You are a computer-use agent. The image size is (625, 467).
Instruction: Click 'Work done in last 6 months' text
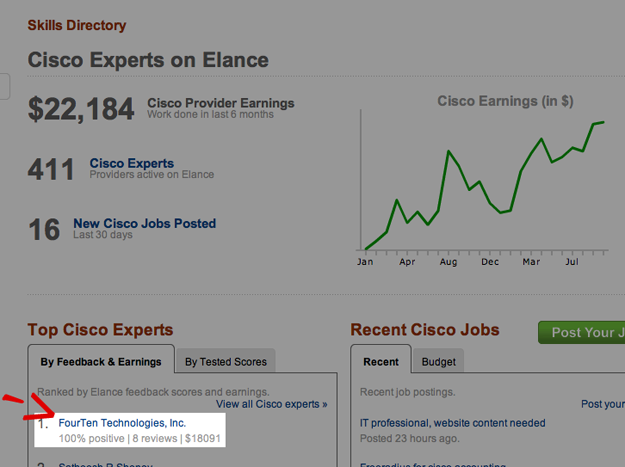(x=210, y=114)
